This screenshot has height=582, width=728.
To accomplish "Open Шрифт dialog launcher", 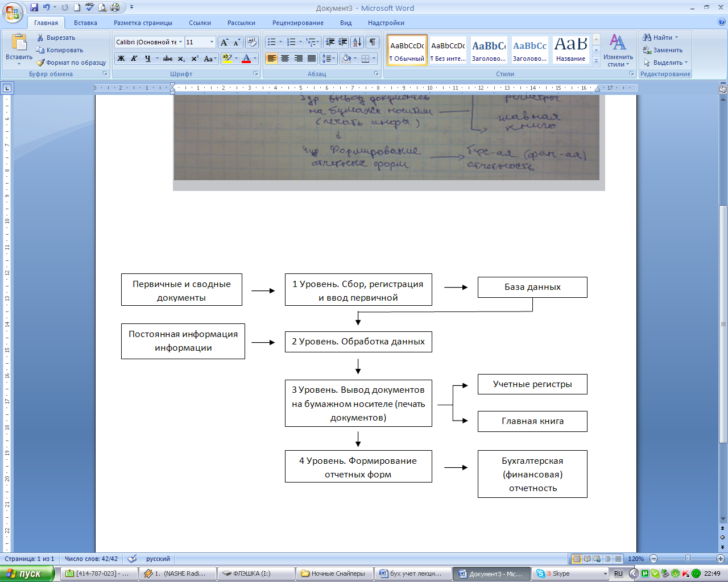I will click(x=256, y=74).
